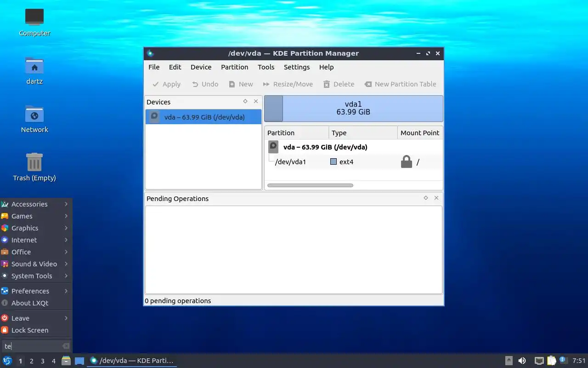Image resolution: width=588 pixels, height=368 pixels.
Task: Open the Computer desktop icon
Action: (x=34, y=22)
